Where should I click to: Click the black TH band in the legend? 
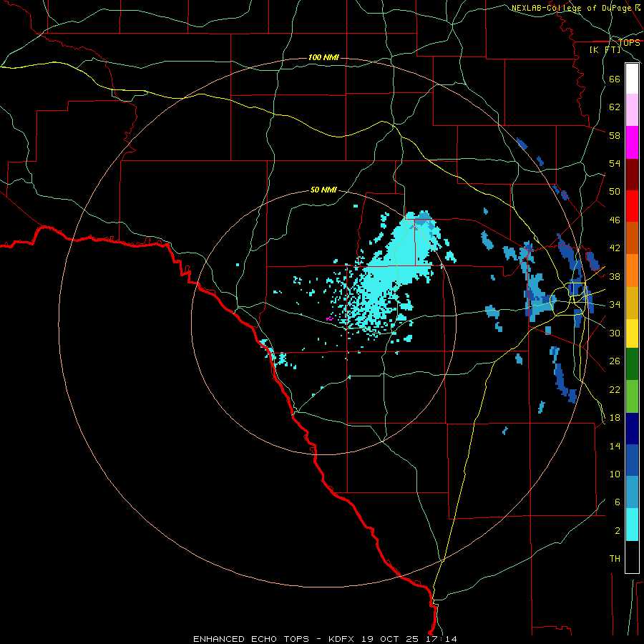pyautogui.click(x=632, y=557)
